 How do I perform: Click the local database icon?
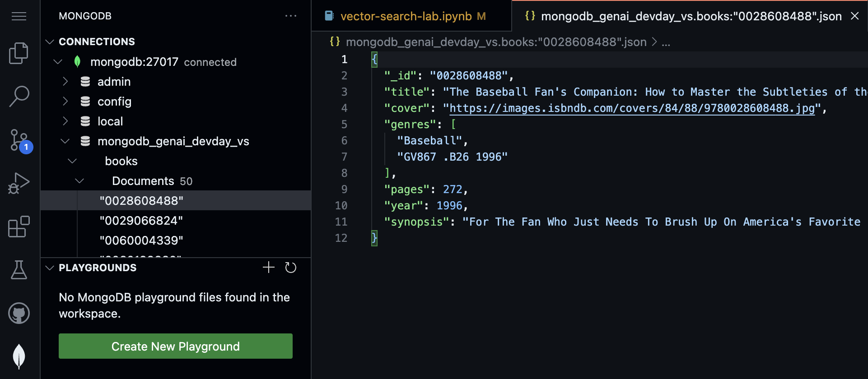pos(85,121)
